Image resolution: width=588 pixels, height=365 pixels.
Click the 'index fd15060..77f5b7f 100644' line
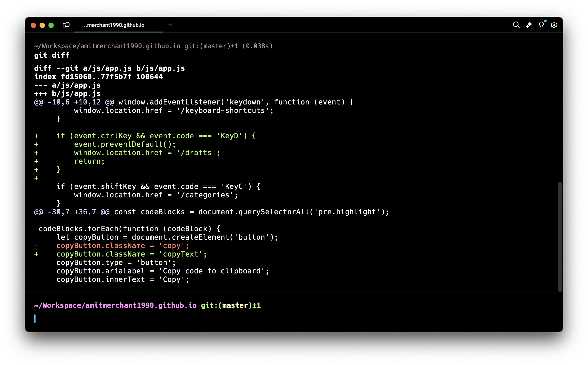[98, 77]
